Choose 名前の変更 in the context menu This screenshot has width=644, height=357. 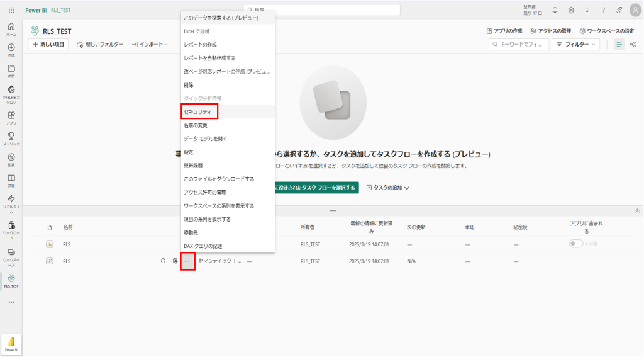pos(196,125)
